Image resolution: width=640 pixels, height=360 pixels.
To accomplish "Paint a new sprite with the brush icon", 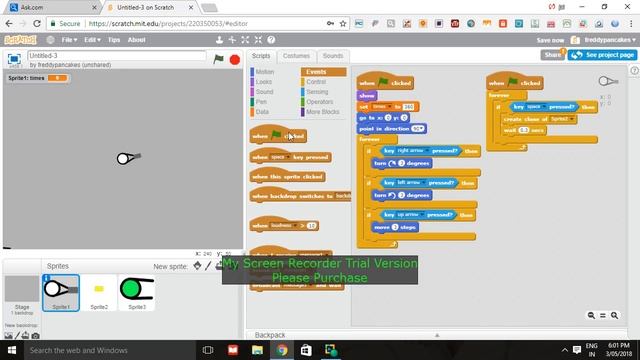I will tap(208, 266).
